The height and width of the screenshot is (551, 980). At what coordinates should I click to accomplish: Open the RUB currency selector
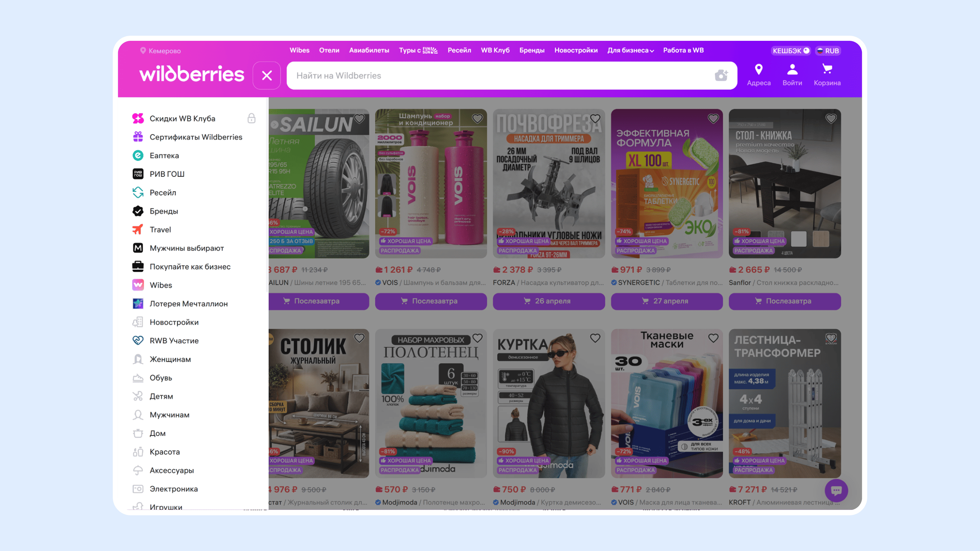coord(828,51)
